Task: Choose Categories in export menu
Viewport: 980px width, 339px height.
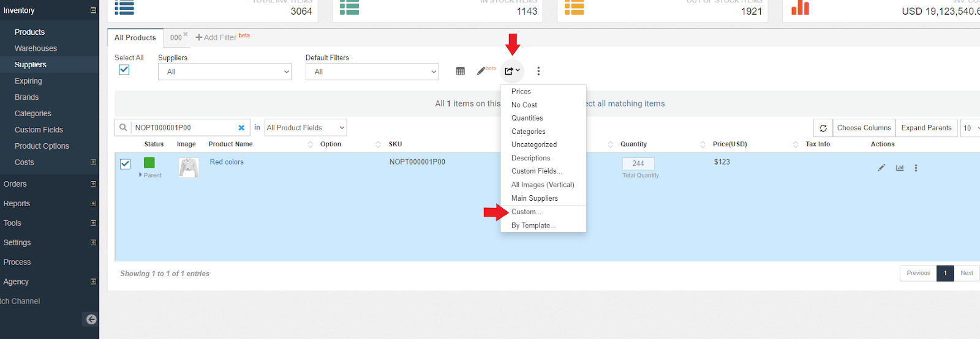Action: click(x=543, y=132)
